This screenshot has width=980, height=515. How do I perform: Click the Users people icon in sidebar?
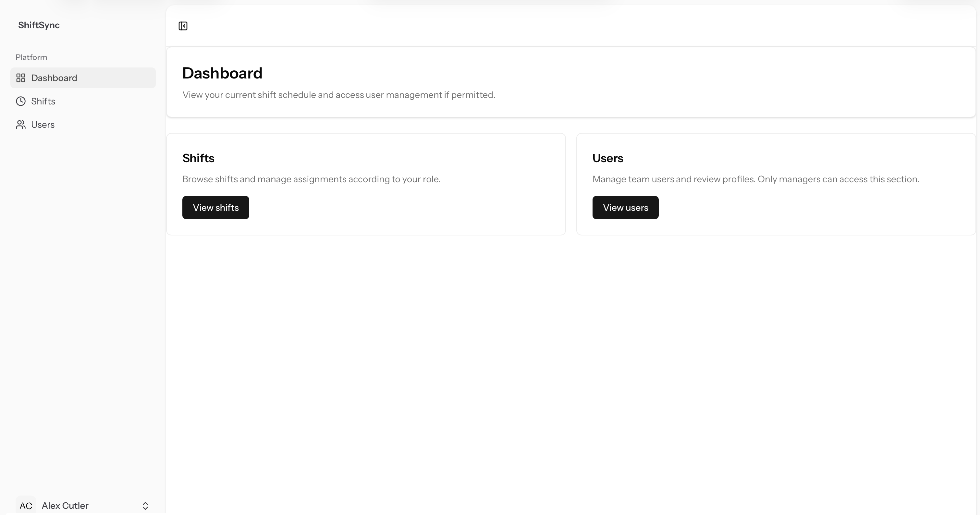(x=20, y=125)
